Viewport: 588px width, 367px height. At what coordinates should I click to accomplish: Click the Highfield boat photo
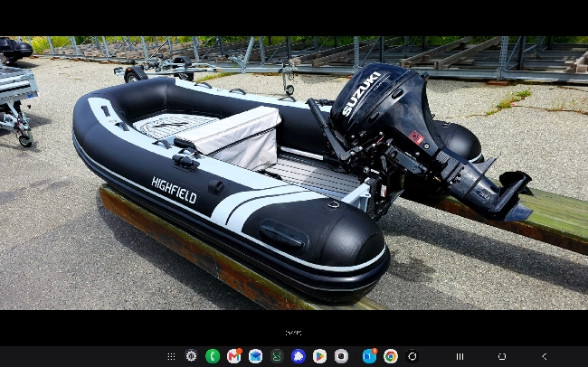tap(294, 173)
